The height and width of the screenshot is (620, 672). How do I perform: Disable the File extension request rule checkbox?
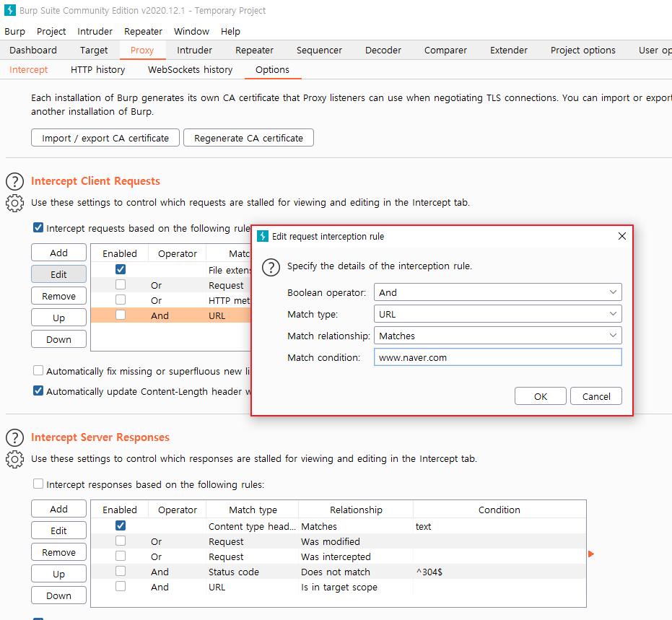tap(121, 269)
